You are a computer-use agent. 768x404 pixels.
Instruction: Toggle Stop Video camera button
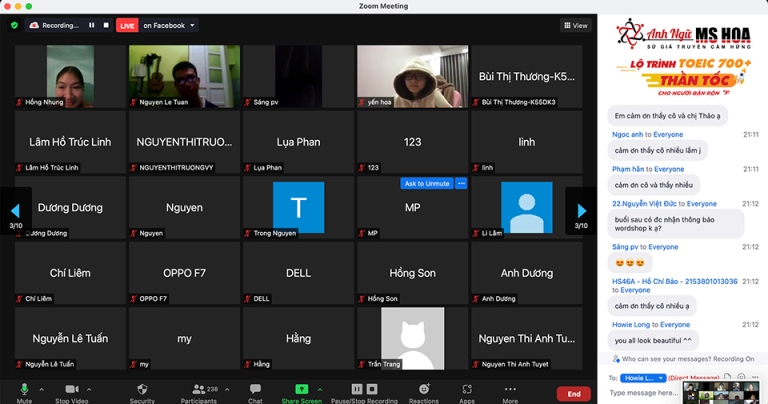(x=71, y=389)
